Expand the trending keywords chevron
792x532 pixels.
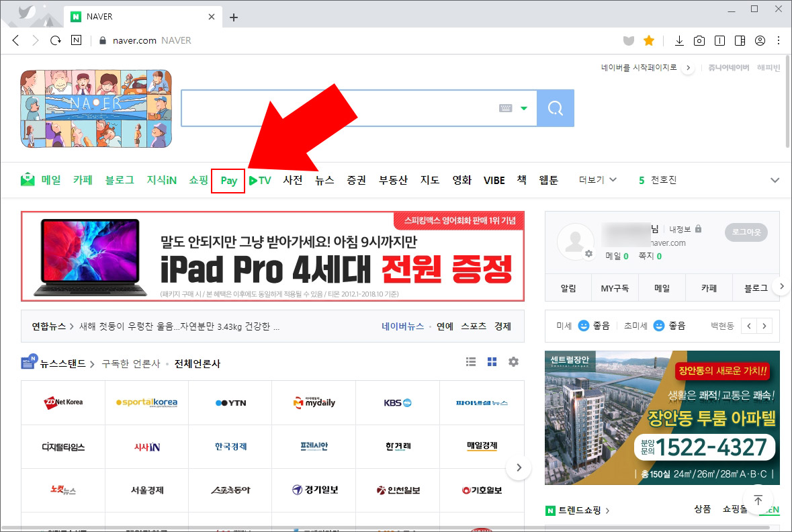tap(775, 181)
